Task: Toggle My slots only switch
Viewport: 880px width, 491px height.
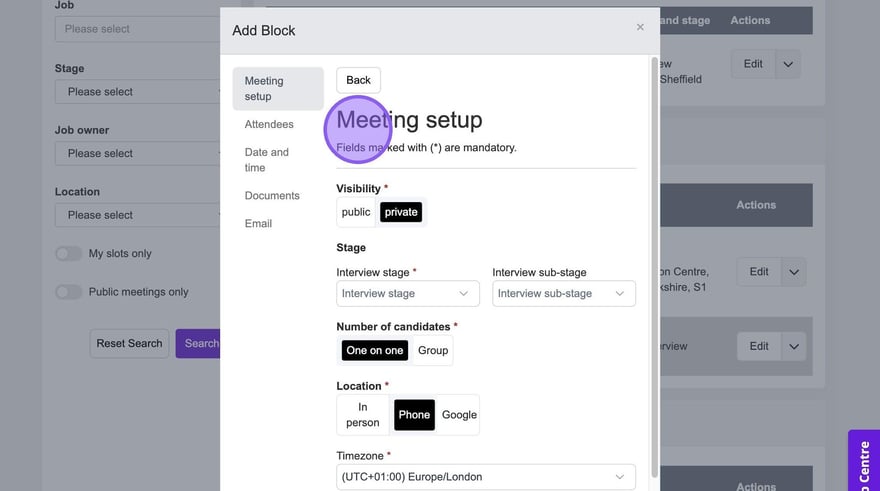Action: pyautogui.click(x=68, y=254)
